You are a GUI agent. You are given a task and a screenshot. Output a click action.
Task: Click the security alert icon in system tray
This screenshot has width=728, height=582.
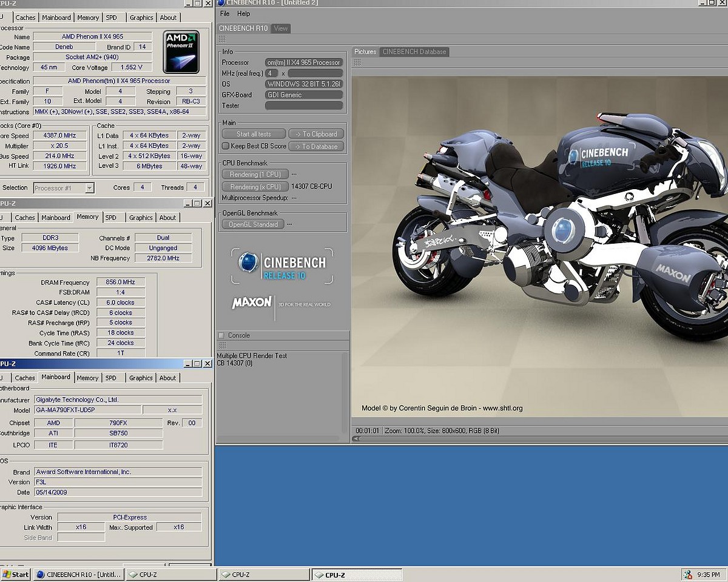[x=687, y=574]
